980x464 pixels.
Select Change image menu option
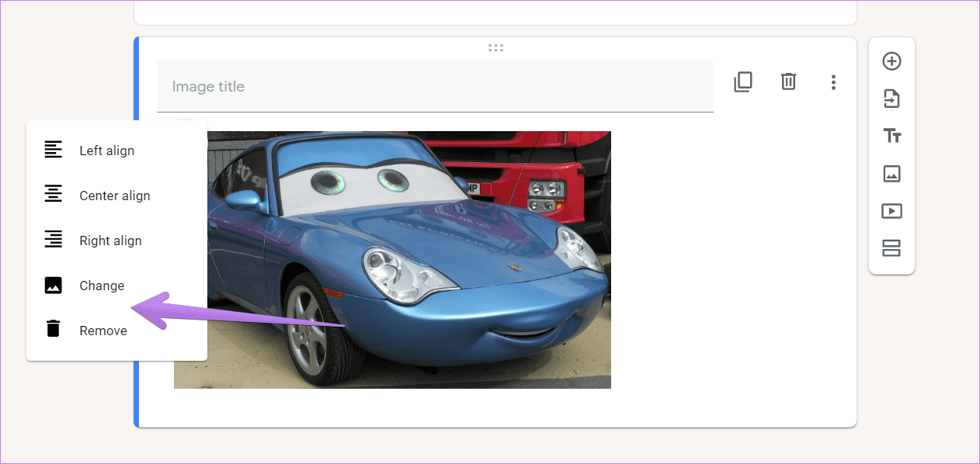pyautogui.click(x=116, y=286)
